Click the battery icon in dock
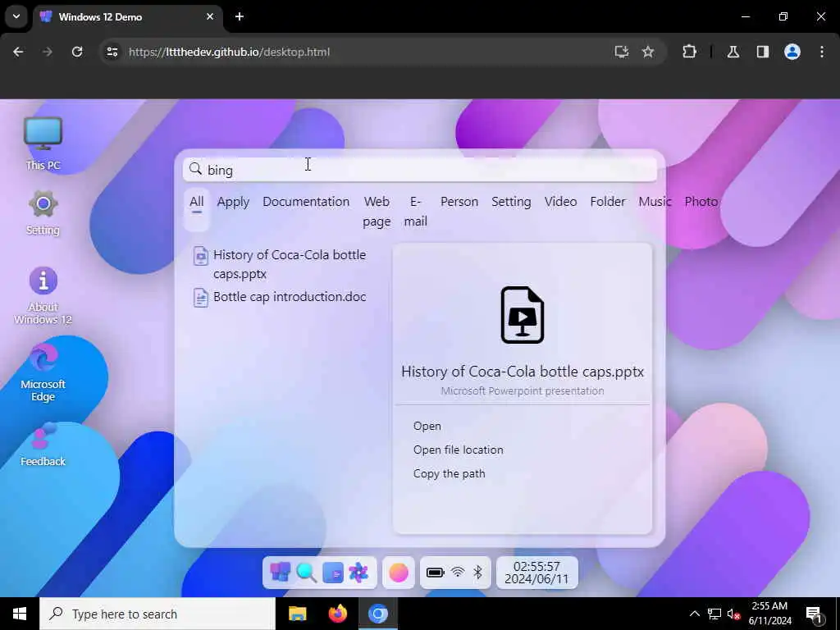 tap(435, 573)
